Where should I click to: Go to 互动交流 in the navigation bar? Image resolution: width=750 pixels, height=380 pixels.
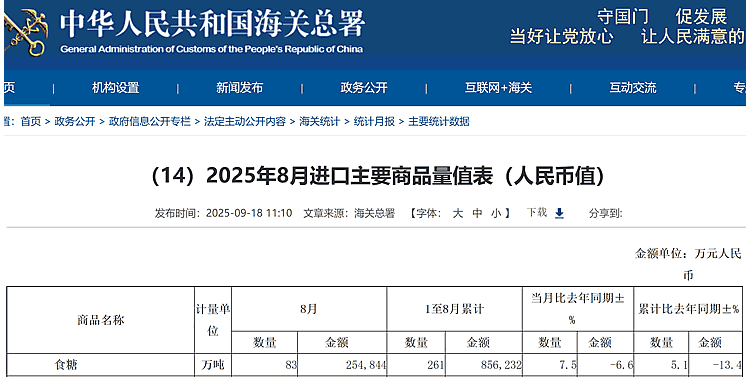[x=633, y=88]
